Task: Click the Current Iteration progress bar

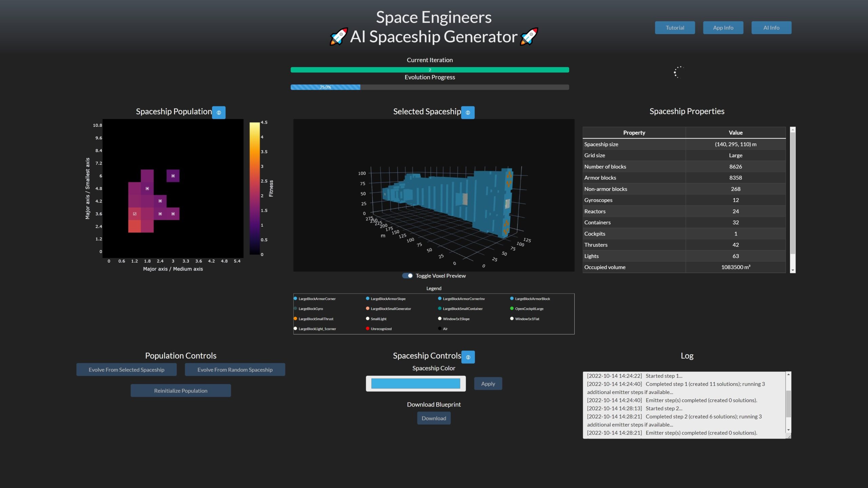Action: [x=430, y=70]
